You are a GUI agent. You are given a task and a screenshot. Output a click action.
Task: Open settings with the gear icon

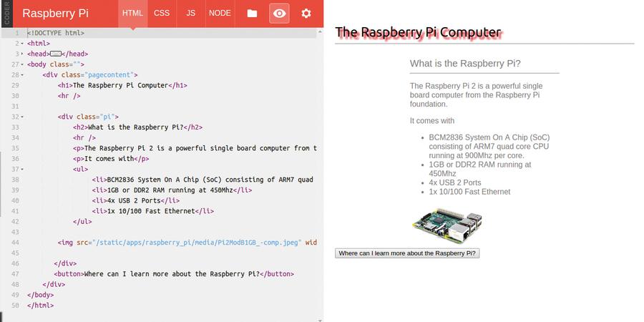tap(306, 13)
